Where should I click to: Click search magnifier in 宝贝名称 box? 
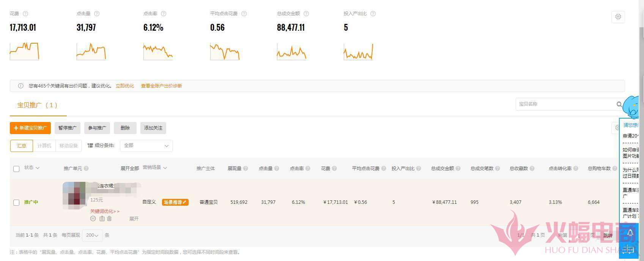(x=619, y=104)
